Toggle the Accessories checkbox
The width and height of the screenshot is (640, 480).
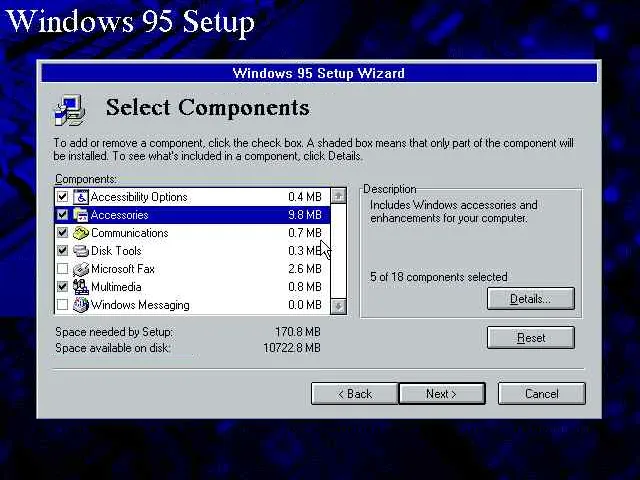click(62, 215)
